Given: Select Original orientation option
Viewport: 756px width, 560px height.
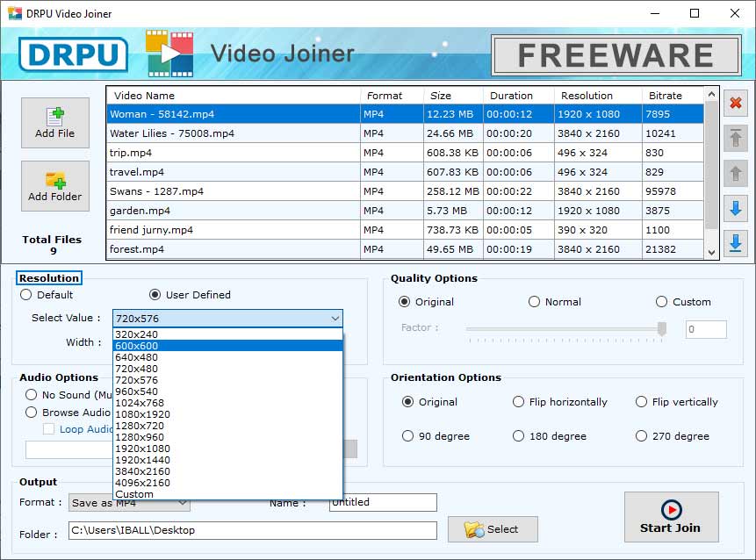Looking at the screenshot, I should click(408, 402).
